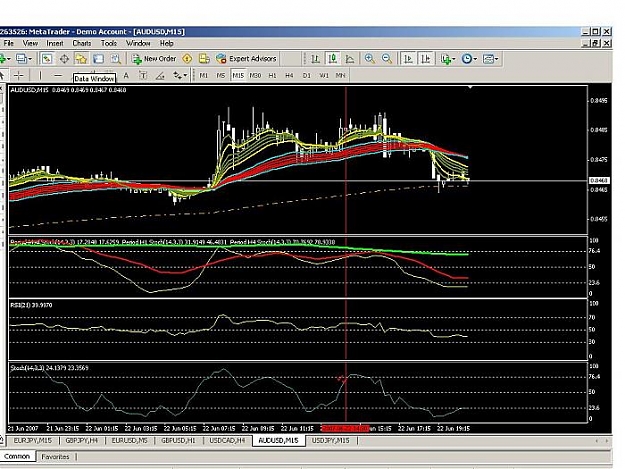Draw a horizontal line tool
Screen dimensions: 625x469
pos(58,75)
